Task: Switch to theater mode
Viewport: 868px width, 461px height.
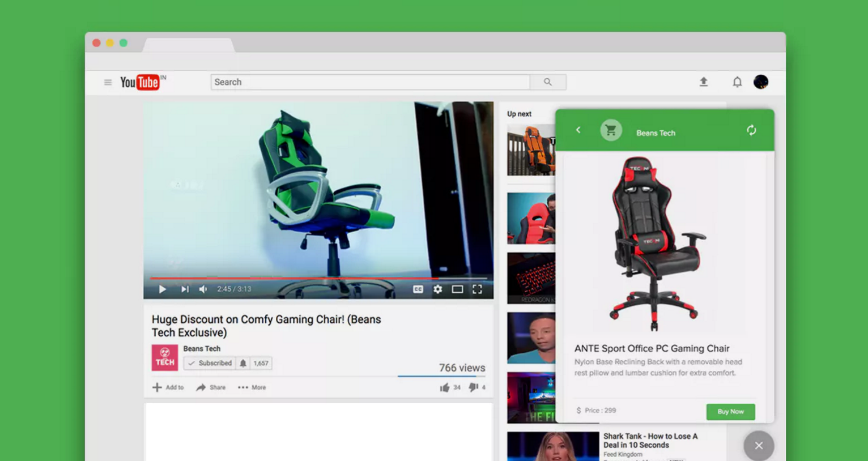Action: tap(457, 289)
